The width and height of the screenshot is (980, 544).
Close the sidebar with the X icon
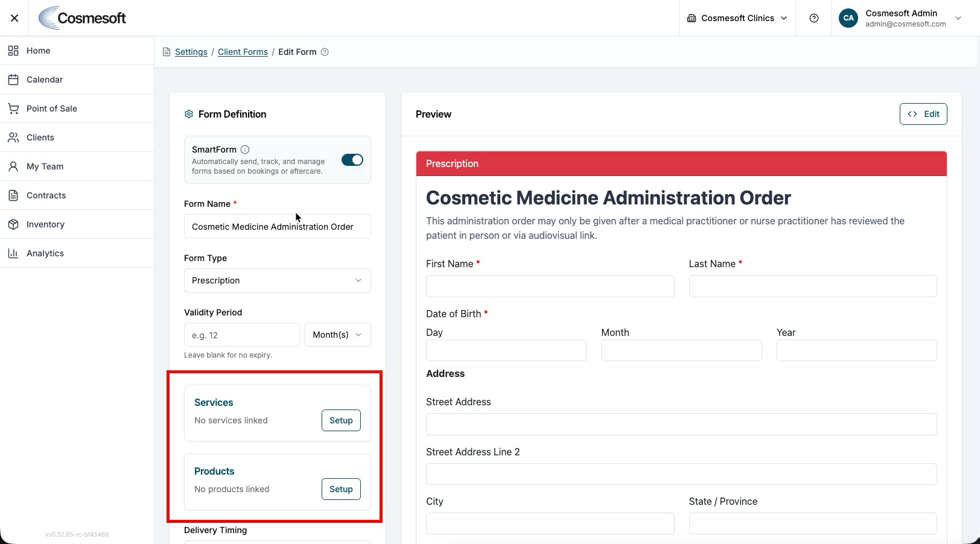[x=14, y=18]
